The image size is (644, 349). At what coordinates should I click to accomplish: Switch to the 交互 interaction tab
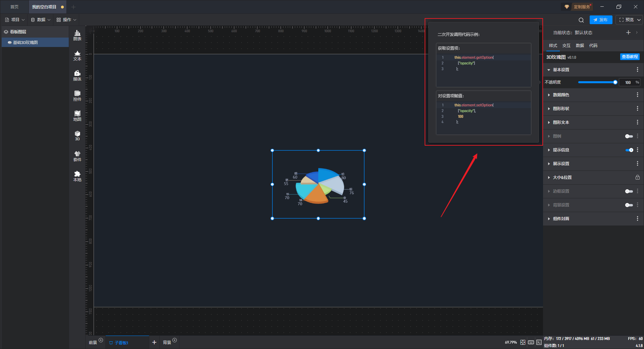[x=567, y=46]
